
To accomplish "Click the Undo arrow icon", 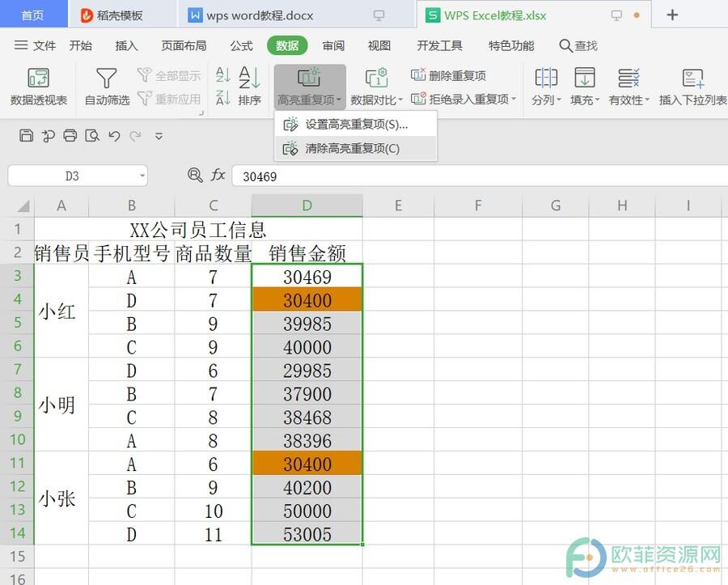I will [114, 136].
